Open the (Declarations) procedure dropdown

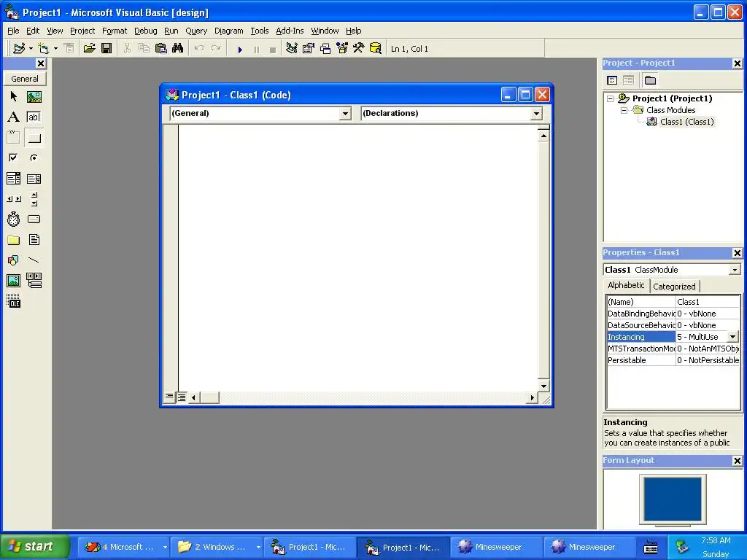tap(536, 113)
